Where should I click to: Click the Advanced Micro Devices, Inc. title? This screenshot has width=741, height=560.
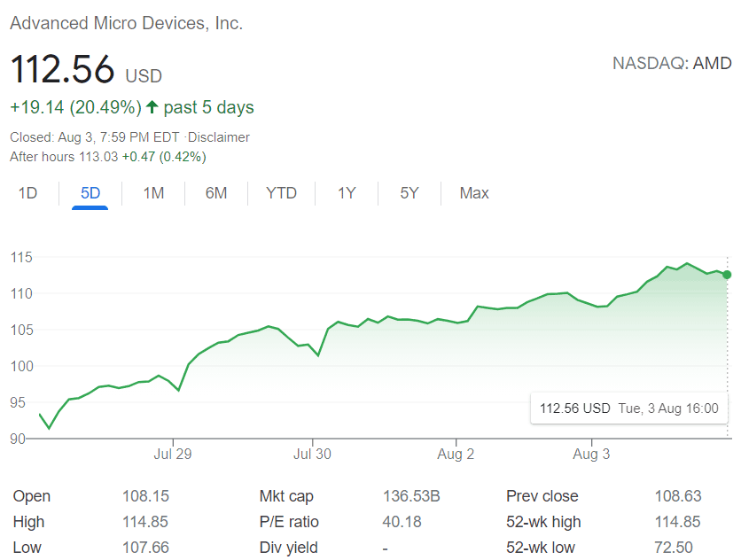pos(127,23)
